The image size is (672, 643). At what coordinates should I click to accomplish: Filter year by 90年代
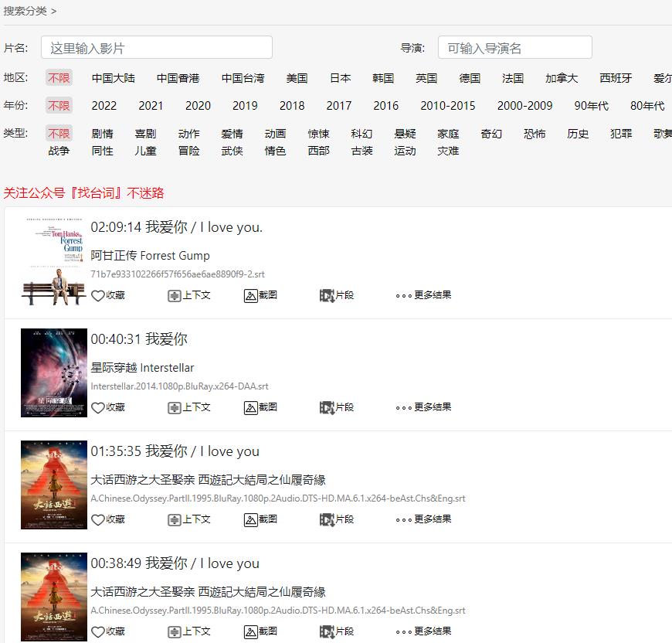[592, 105]
